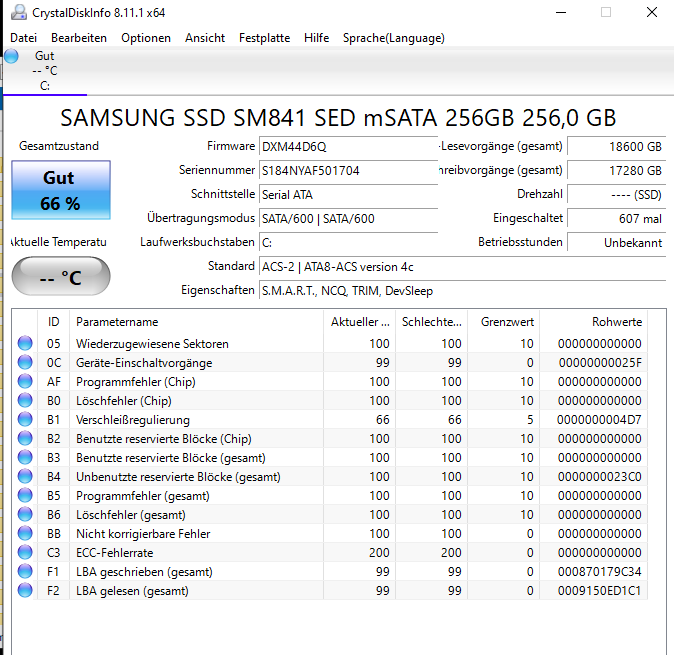The width and height of the screenshot is (674, 655).
Task: Open the Datei menu
Action: tap(23, 38)
